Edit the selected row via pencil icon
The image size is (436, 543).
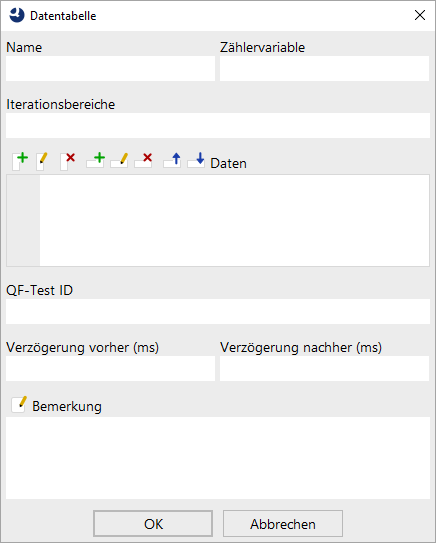point(119,160)
